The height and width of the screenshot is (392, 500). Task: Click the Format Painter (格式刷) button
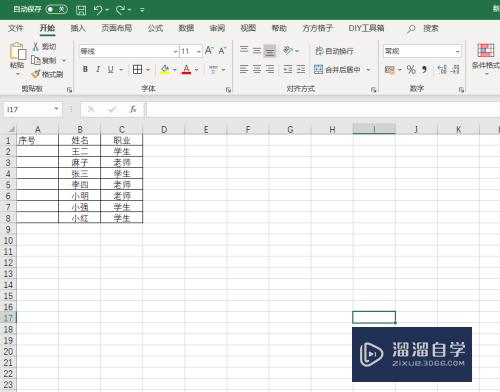tap(47, 74)
